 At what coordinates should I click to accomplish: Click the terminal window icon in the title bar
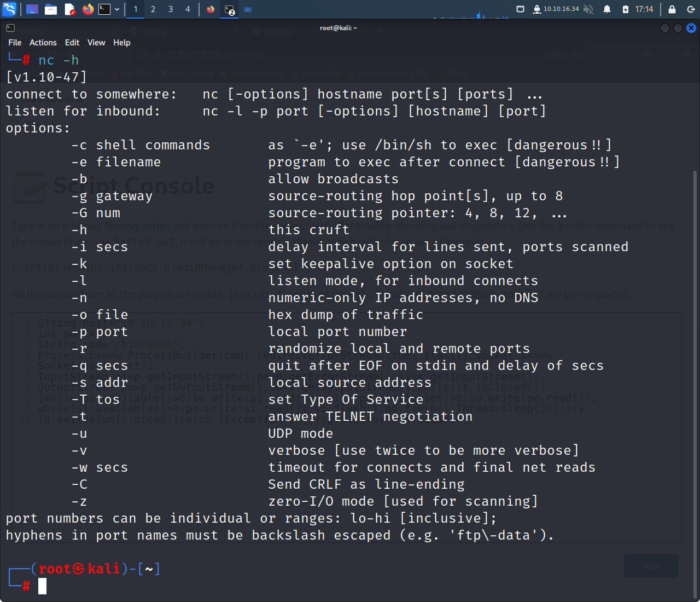coord(10,28)
